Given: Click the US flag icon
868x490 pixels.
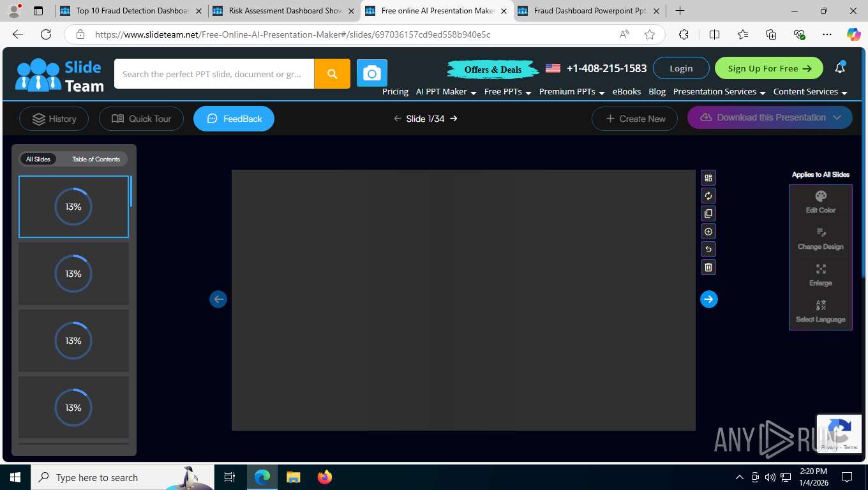Looking at the screenshot, I should pos(553,68).
